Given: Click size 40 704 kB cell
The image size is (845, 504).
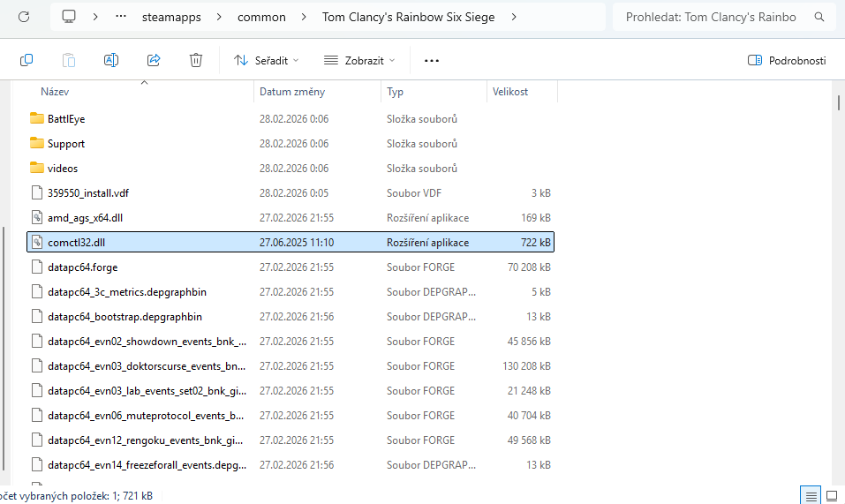Looking at the screenshot, I should click(x=529, y=416).
